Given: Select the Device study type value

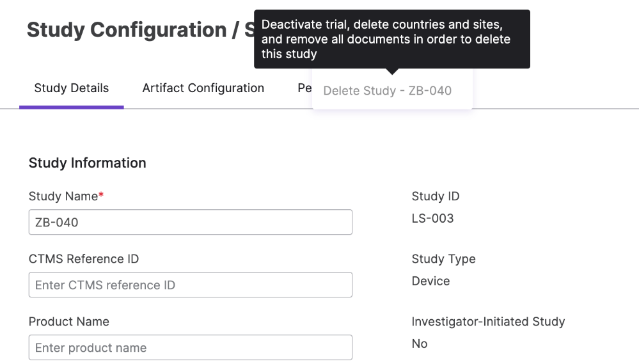Looking at the screenshot, I should 430,281.
